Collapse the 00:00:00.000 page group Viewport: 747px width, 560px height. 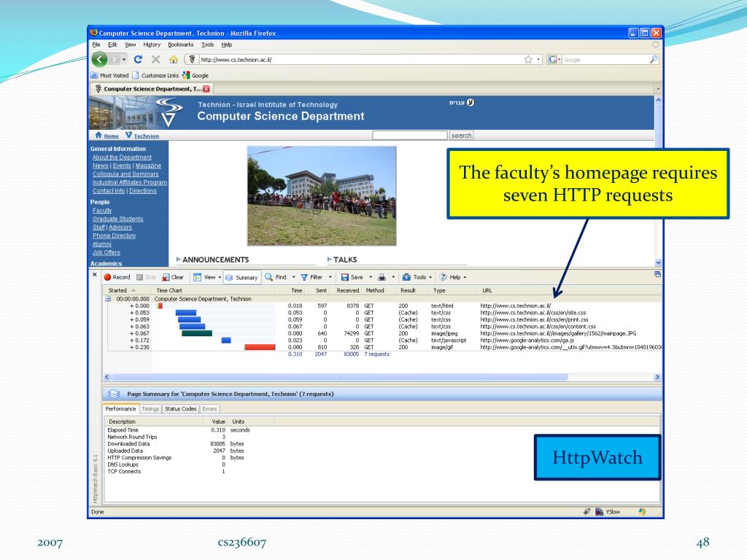click(x=108, y=299)
